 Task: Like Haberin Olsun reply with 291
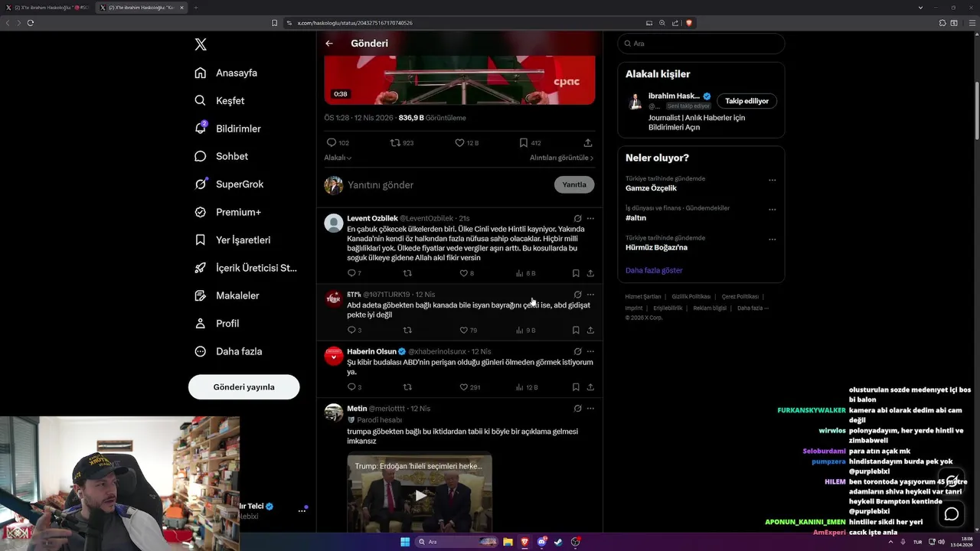(x=463, y=387)
